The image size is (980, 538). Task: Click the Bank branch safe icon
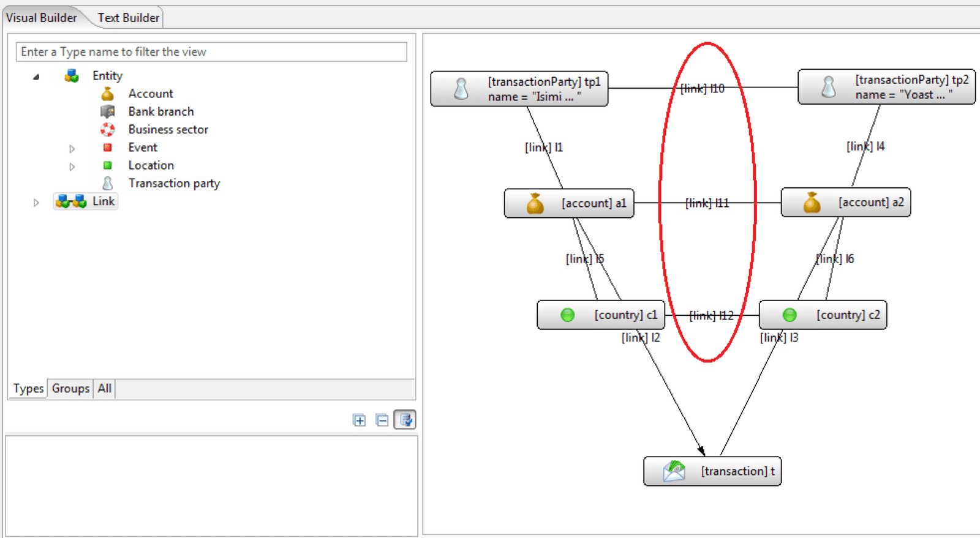pyautogui.click(x=108, y=111)
